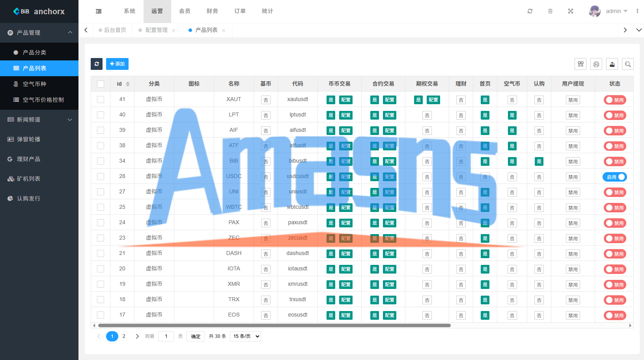Toggle fullscreen with the expand icon

coord(570,11)
